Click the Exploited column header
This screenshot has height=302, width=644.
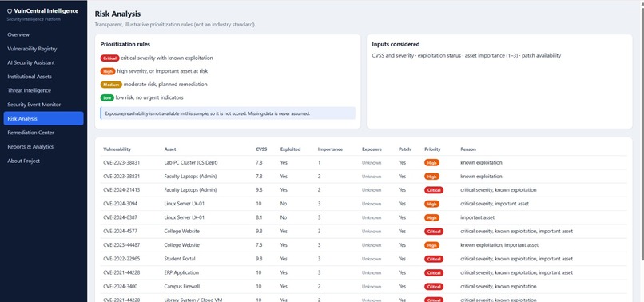tap(290, 149)
